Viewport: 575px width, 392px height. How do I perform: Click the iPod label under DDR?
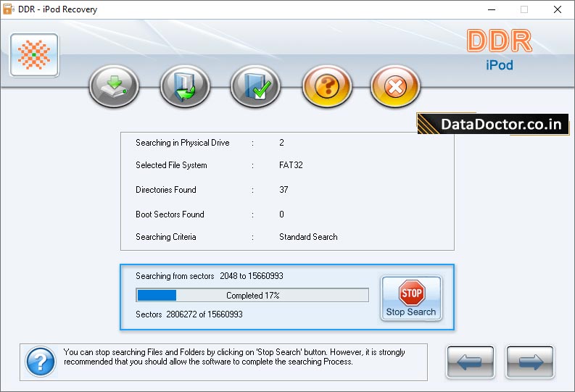[x=500, y=65]
